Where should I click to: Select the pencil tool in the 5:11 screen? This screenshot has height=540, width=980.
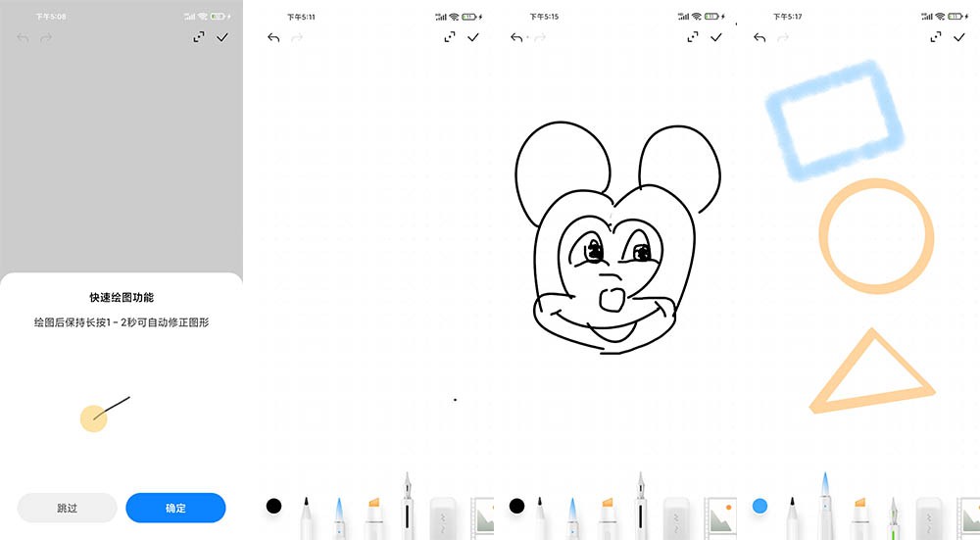(x=306, y=517)
